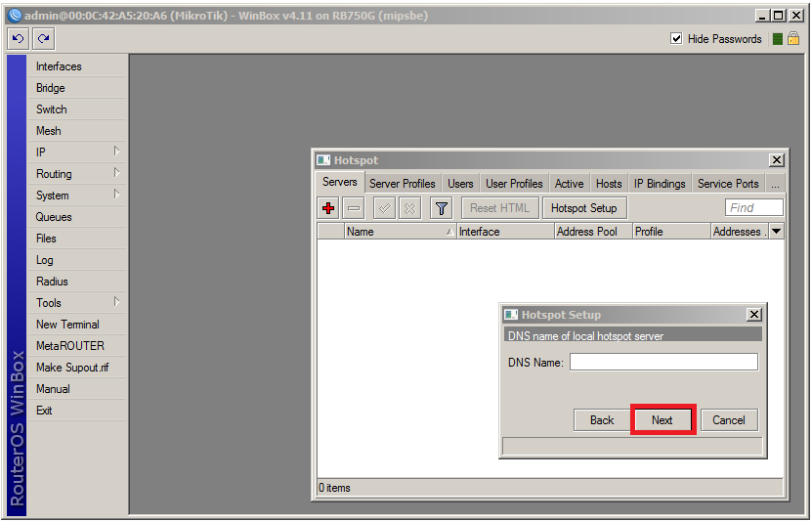Screen dimensions: 812x522
Task: Click the padlock icon in top bar
Action: point(793,39)
